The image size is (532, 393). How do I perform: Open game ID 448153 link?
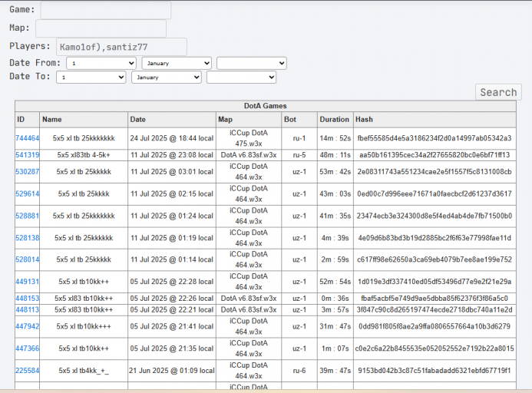point(27,299)
